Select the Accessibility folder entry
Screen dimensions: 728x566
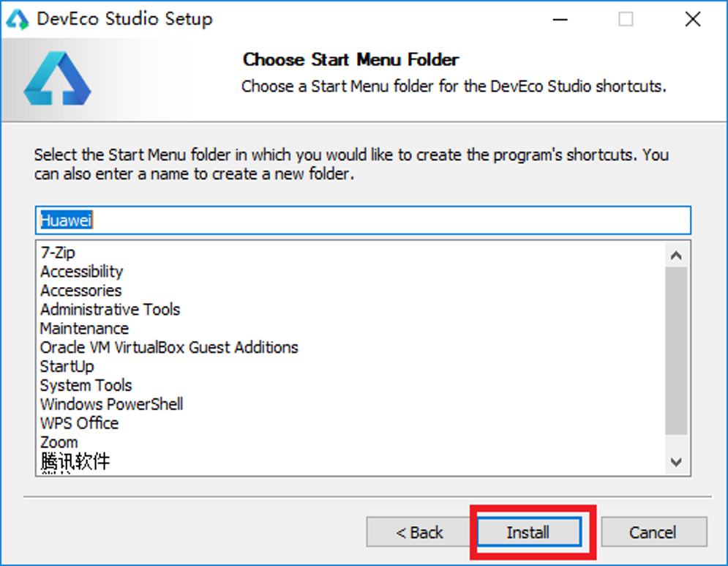(82, 272)
